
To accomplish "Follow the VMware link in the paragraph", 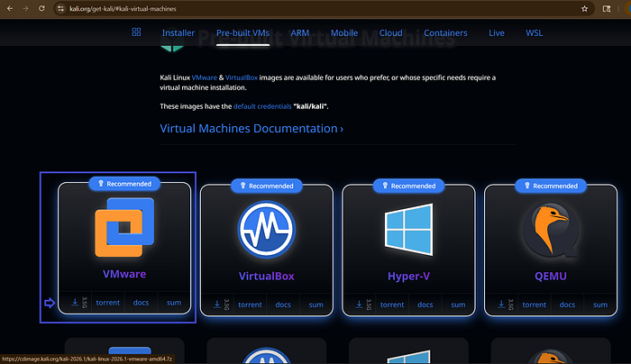I will [204, 77].
